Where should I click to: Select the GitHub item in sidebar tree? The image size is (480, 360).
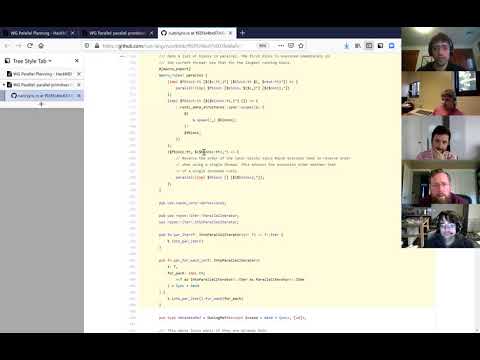(42, 96)
